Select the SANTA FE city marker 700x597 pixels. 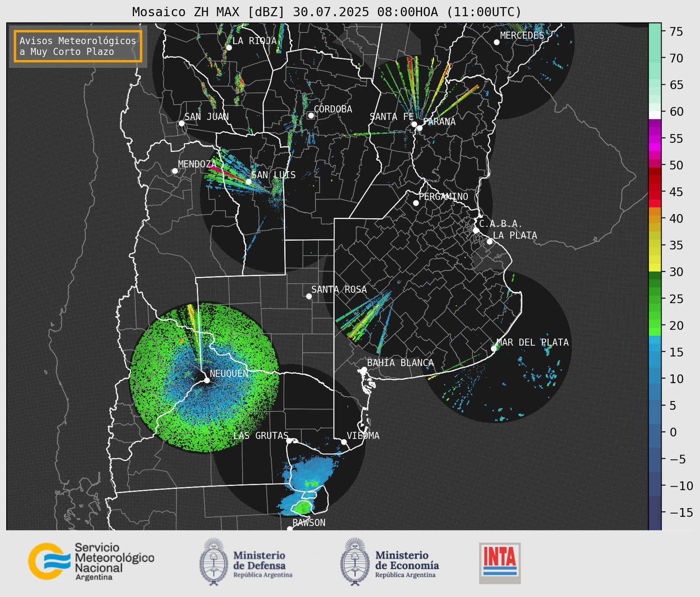pyautogui.click(x=414, y=124)
